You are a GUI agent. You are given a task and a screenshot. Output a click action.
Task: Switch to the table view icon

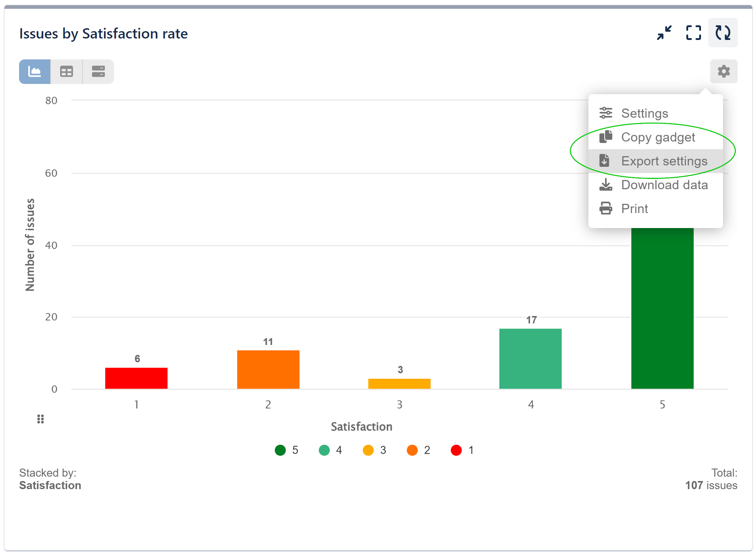pos(66,71)
